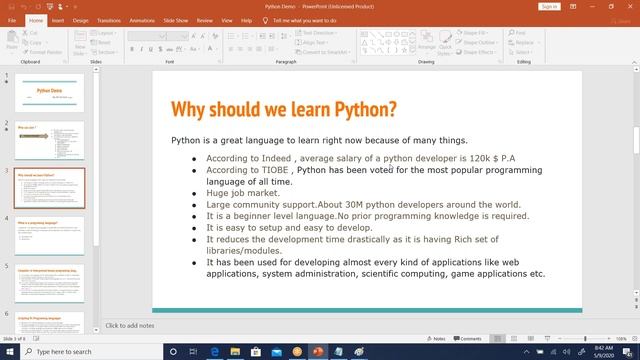Collapse the ribbon with the chevron
Screen dimensions: 640x360
coord(634,62)
